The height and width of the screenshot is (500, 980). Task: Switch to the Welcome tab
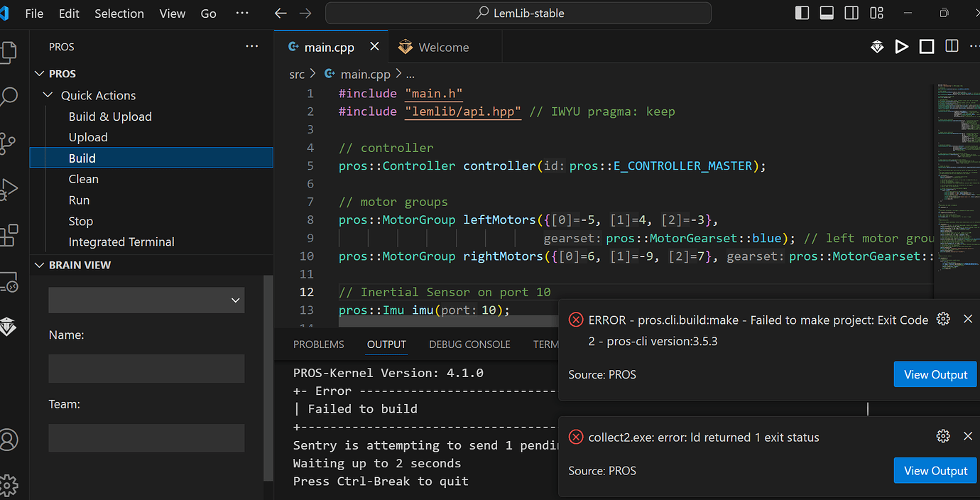(x=444, y=47)
